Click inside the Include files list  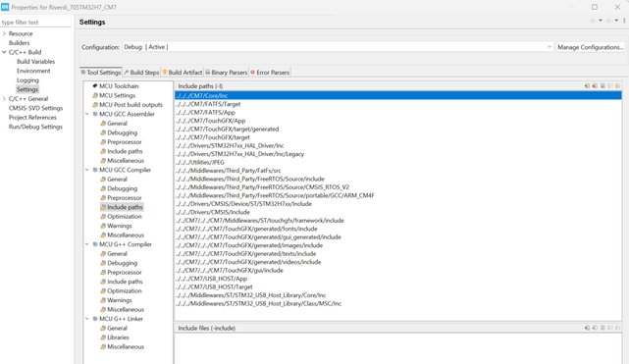point(398,348)
